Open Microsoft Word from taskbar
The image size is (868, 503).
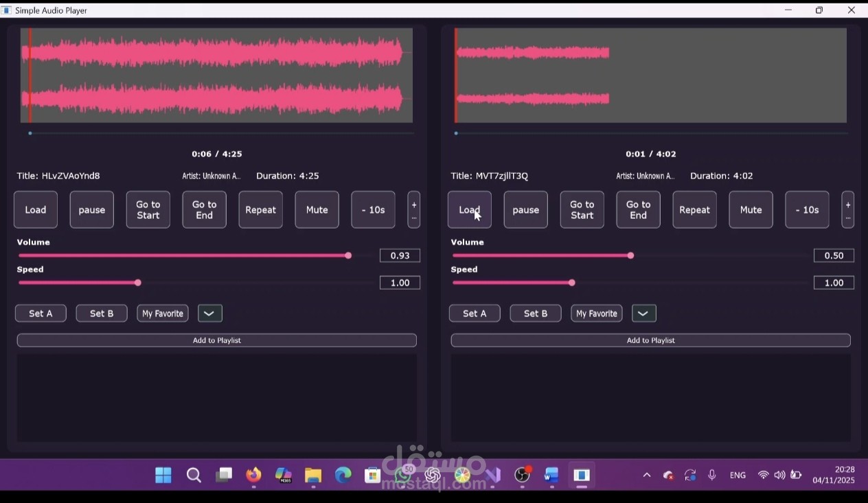[552, 475]
